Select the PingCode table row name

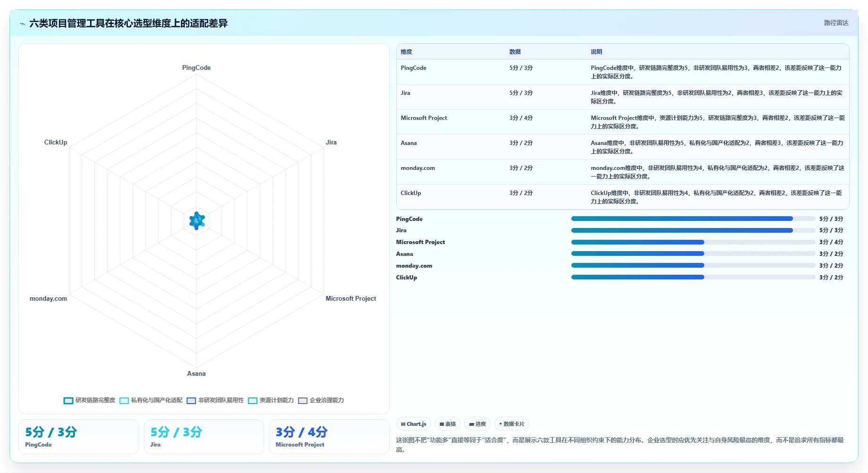coord(413,68)
